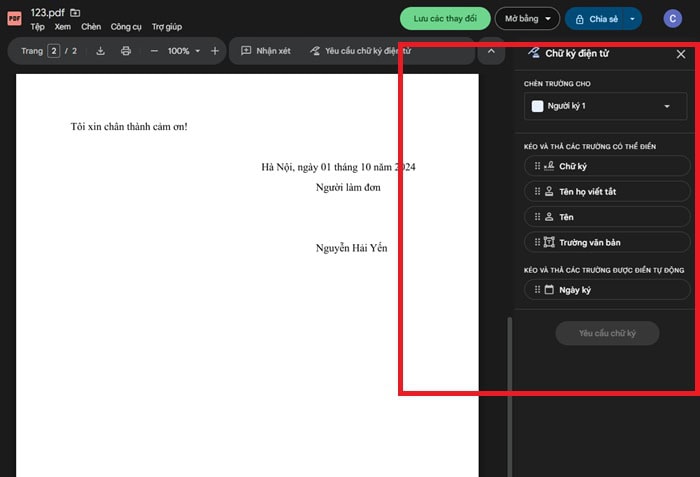Expand the Chia sẻ dropdown arrow

tap(632, 18)
